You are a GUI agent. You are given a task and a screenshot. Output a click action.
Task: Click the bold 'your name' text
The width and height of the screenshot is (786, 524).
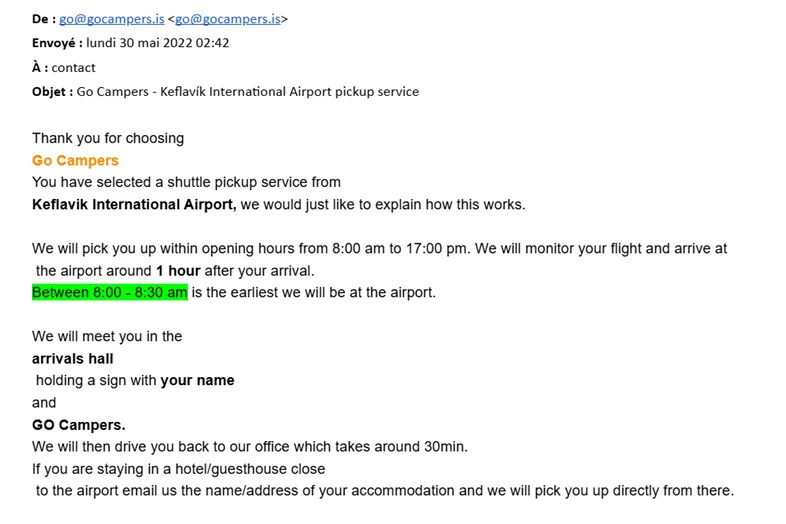coord(198,381)
